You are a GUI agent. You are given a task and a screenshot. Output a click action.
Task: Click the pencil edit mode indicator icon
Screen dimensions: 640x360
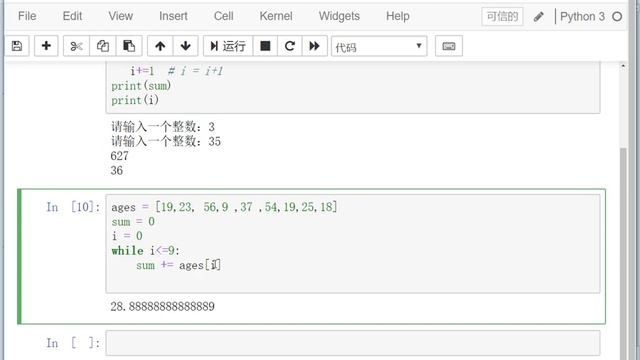point(538,17)
